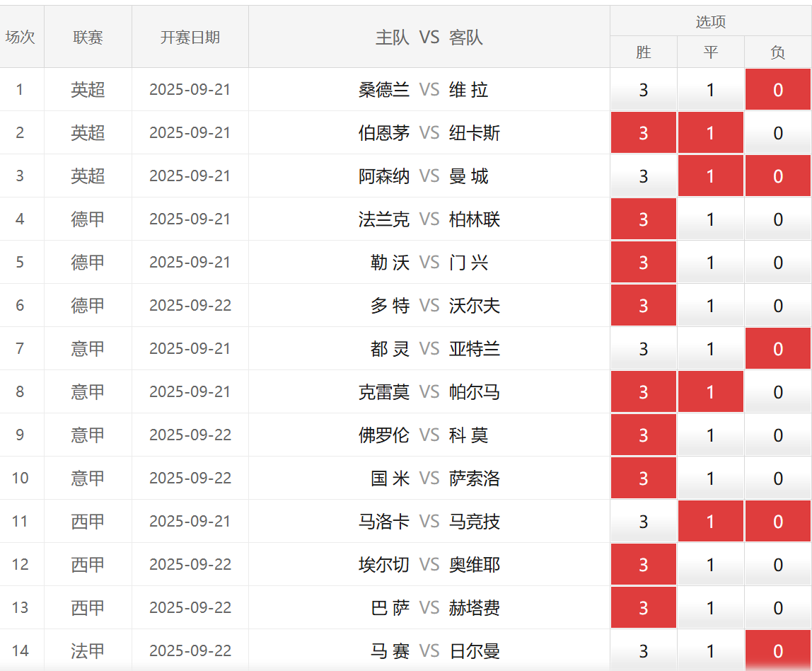Toggle draw option 1 for 伯恩茅 vs 纽卡斯
Viewport: 812px width, 671px height.
pos(710,133)
